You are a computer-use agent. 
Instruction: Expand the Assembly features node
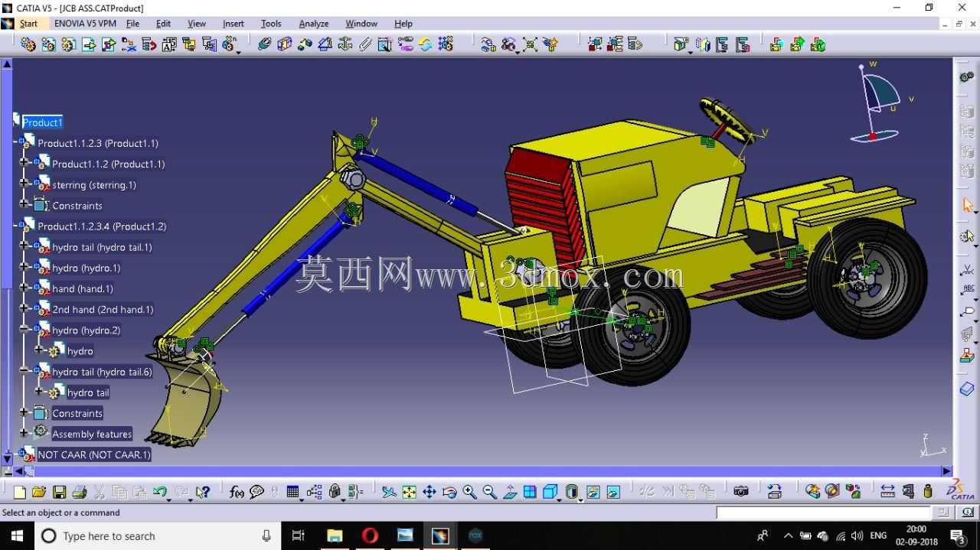24,433
